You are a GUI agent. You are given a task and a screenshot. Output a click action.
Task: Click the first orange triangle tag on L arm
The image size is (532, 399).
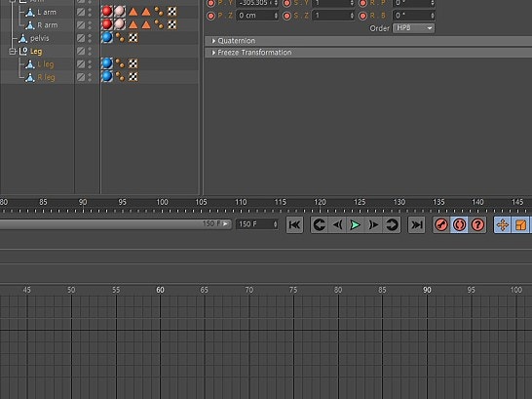point(133,12)
